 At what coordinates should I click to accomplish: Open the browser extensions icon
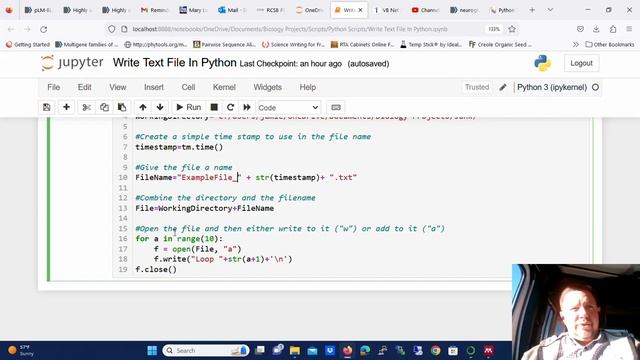(613, 29)
